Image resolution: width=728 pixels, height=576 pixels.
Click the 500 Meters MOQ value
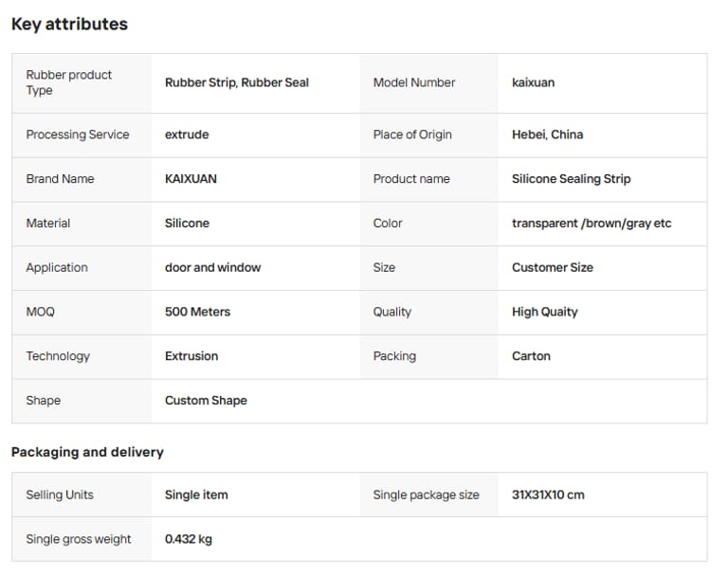coord(197,312)
